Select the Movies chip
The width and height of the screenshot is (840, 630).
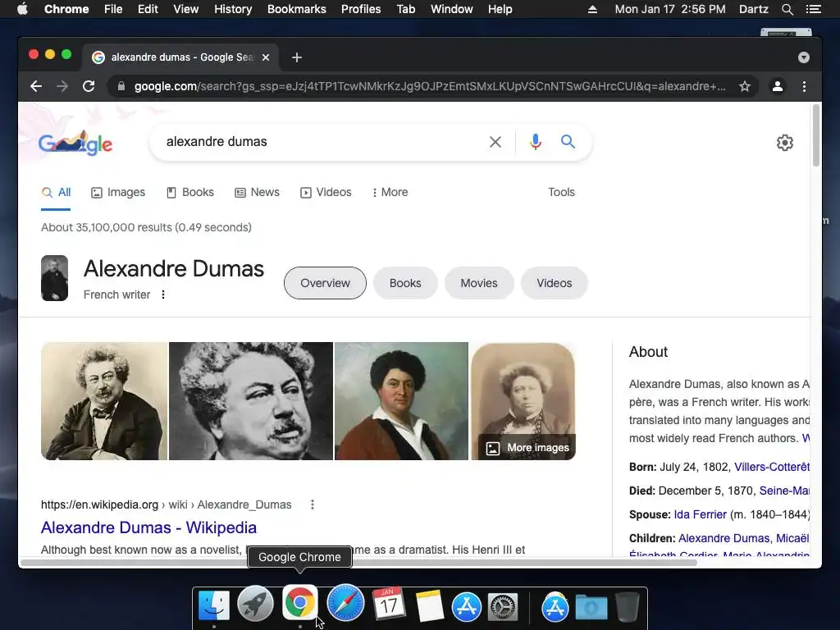(479, 283)
